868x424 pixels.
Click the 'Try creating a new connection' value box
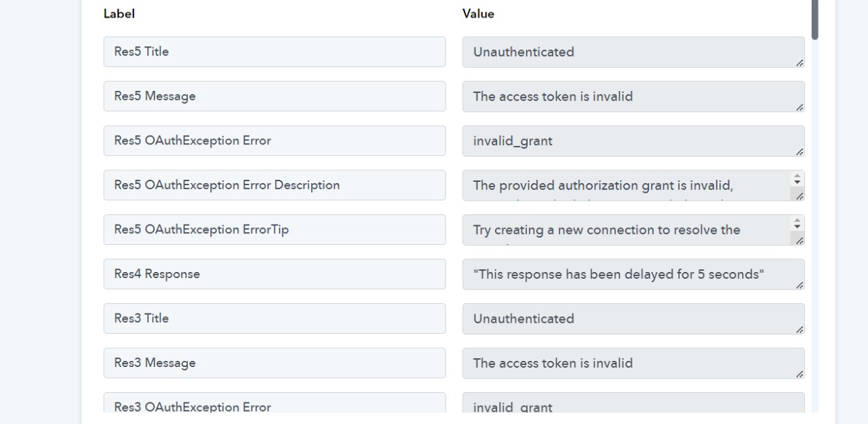pyautogui.click(x=633, y=230)
